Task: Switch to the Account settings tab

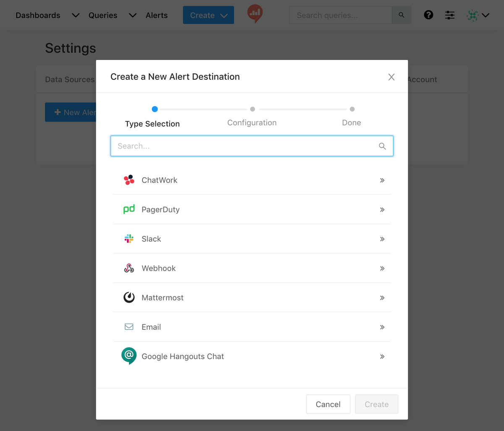Action: coord(422,79)
